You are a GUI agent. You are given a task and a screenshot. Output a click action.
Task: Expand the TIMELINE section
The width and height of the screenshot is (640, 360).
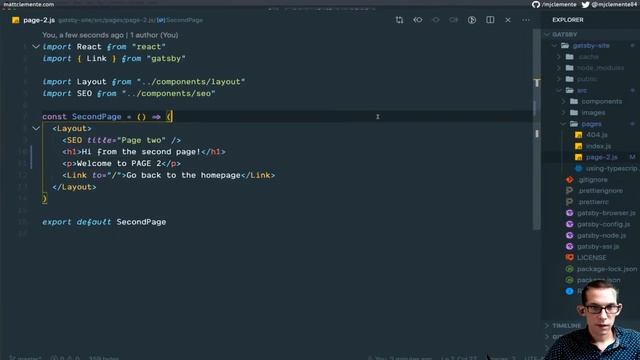[x=567, y=326]
